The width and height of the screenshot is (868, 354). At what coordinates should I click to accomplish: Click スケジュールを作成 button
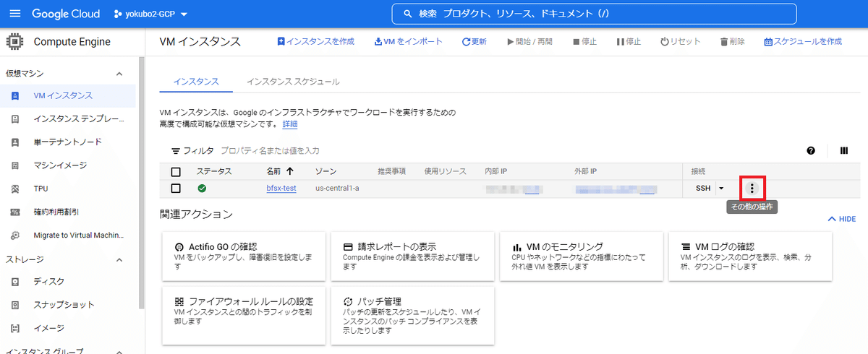tap(803, 42)
